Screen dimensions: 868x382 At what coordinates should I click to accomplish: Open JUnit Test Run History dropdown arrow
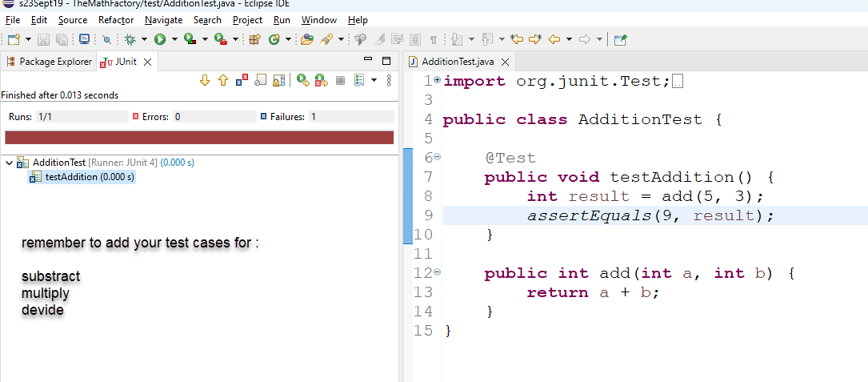click(x=374, y=80)
